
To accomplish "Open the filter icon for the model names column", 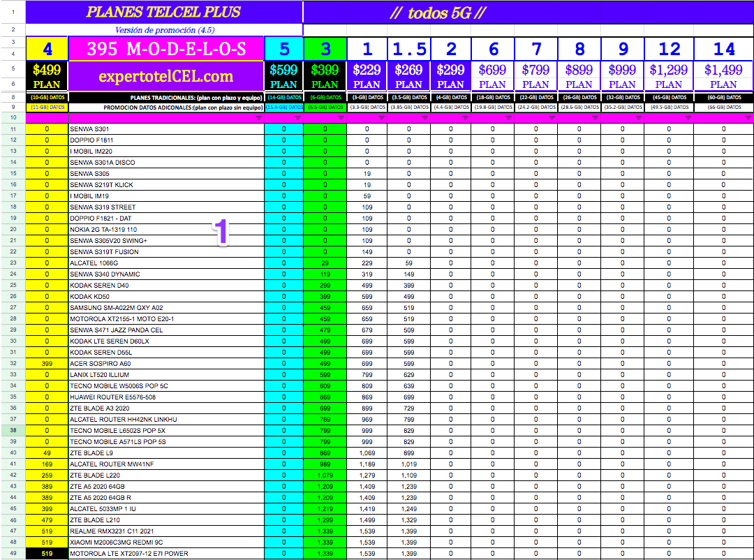I will click(x=259, y=118).
